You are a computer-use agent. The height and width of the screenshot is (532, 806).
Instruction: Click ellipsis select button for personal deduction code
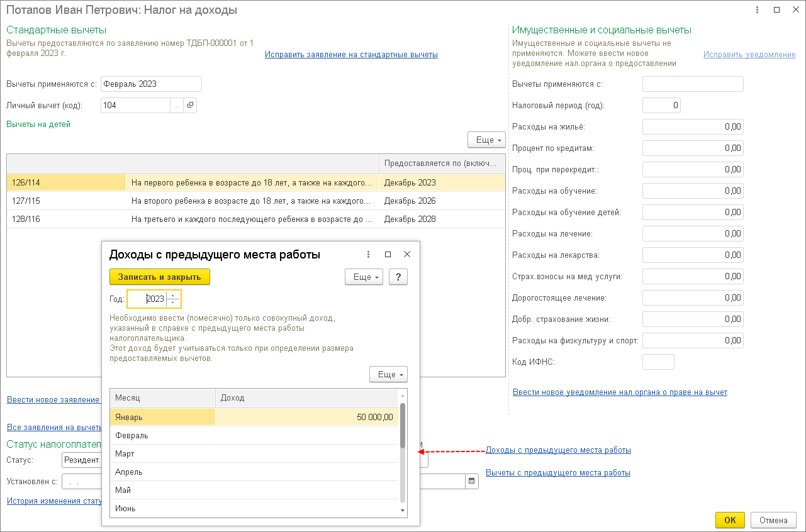click(x=177, y=105)
